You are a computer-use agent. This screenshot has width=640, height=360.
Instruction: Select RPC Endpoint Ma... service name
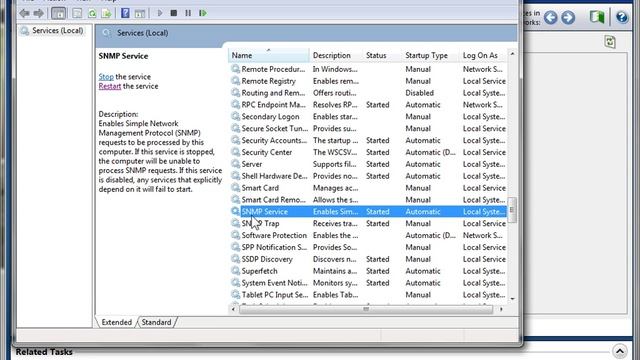pyautogui.click(x=273, y=104)
